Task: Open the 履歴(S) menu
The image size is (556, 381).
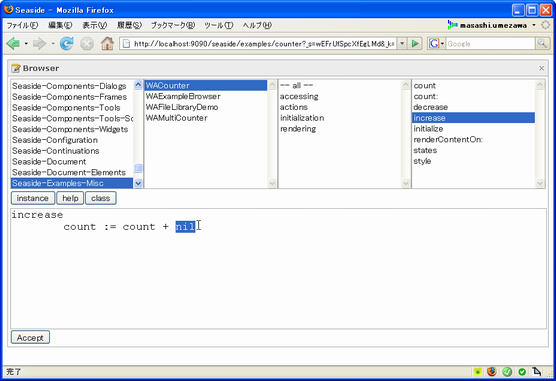Action: (129, 25)
